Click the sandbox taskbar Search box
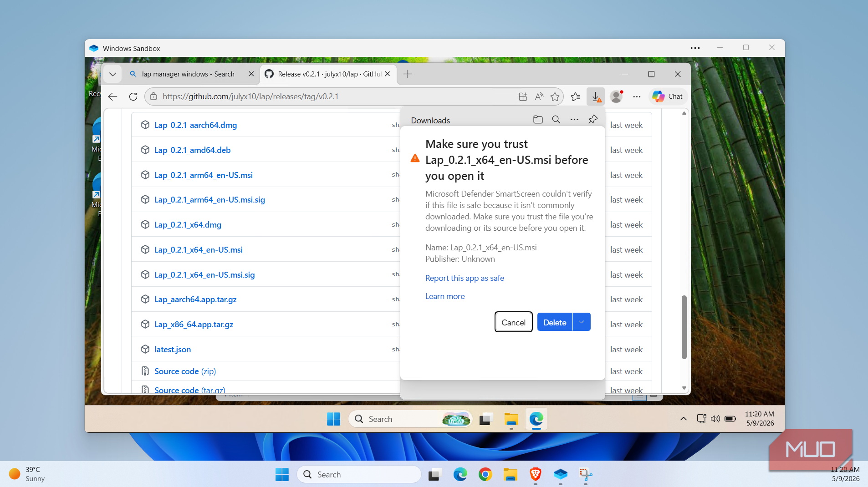 point(411,419)
